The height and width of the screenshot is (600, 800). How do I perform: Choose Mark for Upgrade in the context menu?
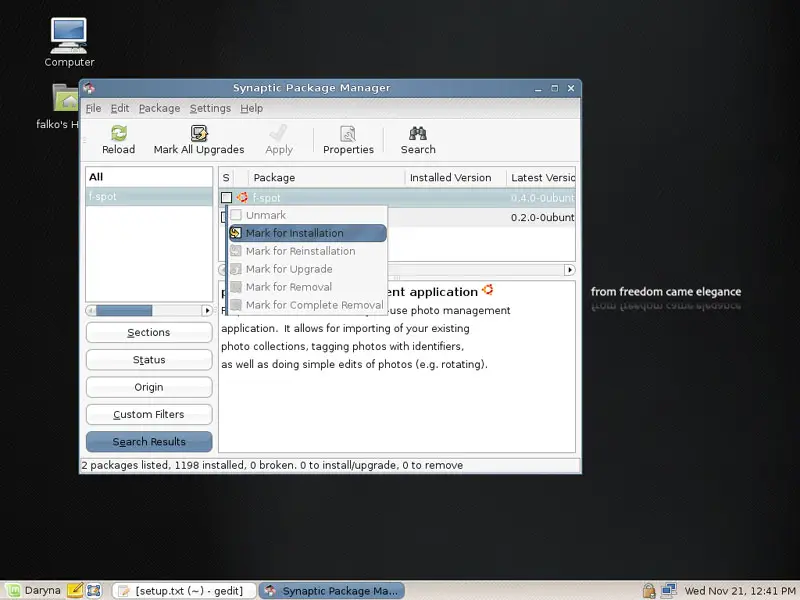point(308,269)
